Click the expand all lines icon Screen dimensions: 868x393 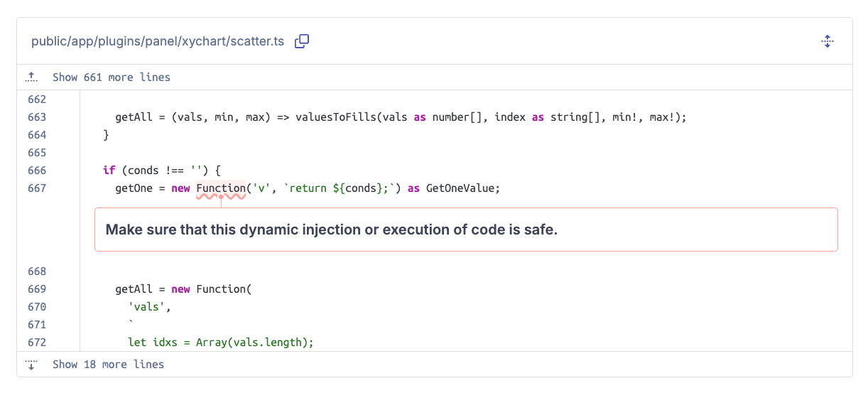coord(827,41)
